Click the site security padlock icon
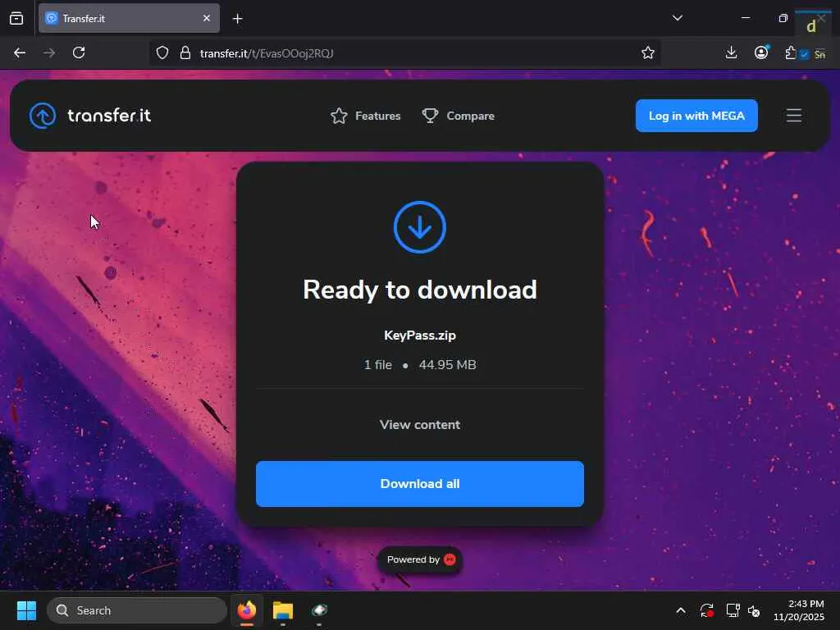 [185, 52]
